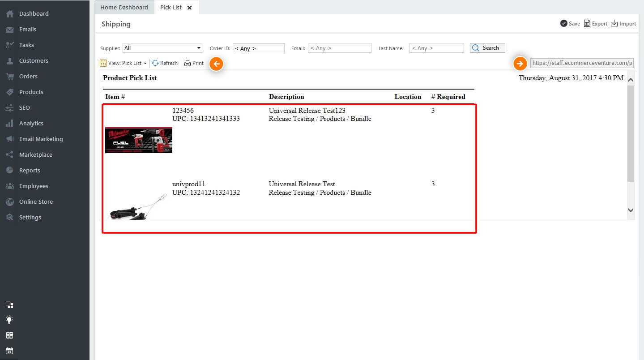Click the Print label in the toolbar
This screenshot has width=644, height=360.
(198, 63)
